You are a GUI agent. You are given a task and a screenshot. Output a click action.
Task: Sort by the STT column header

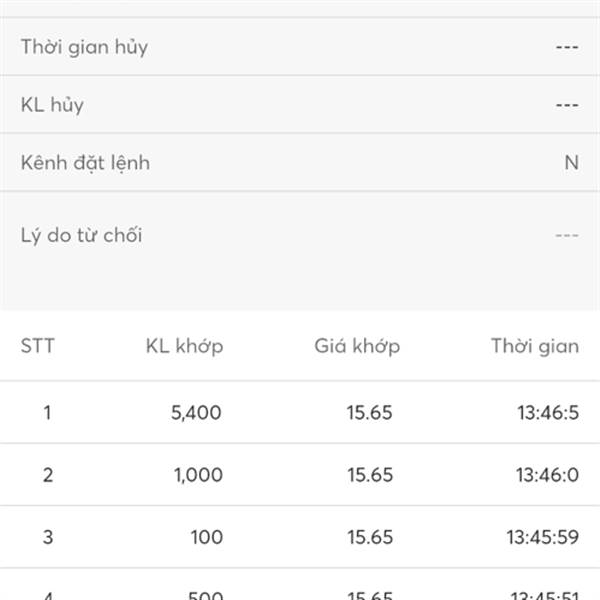tap(38, 346)
